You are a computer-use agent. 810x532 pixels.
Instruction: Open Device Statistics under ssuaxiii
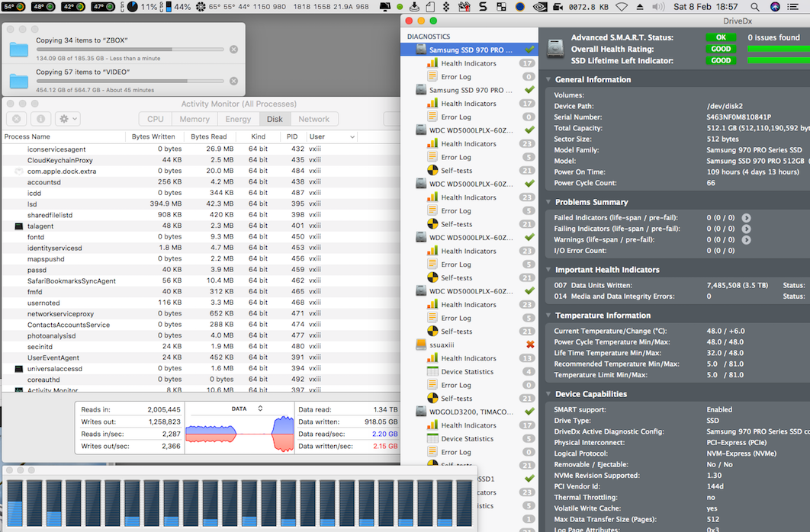point(467,371)
